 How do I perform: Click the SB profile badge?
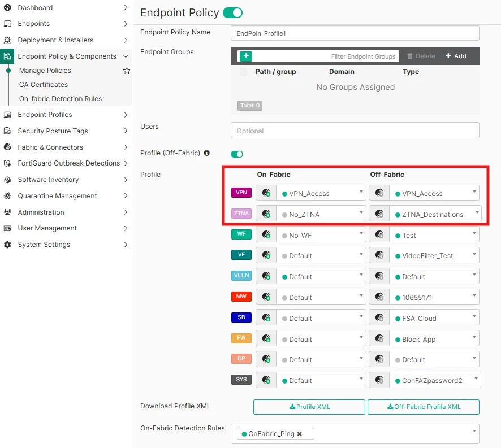point(241,317)
